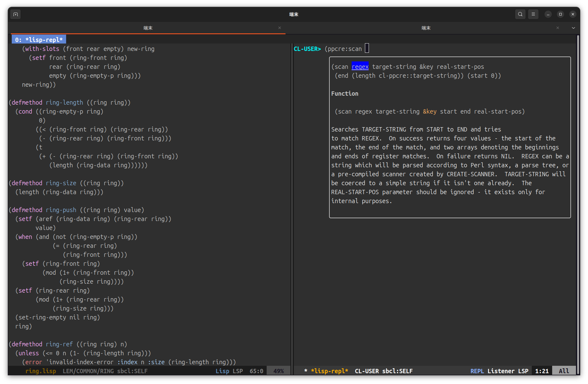Click *lisp-repl* buffer name in right modeline
588x384 pixels.
(329, 371)
